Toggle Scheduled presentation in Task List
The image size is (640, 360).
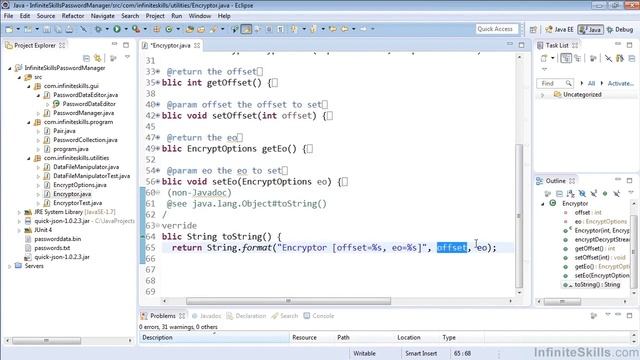tap(578, 58)
